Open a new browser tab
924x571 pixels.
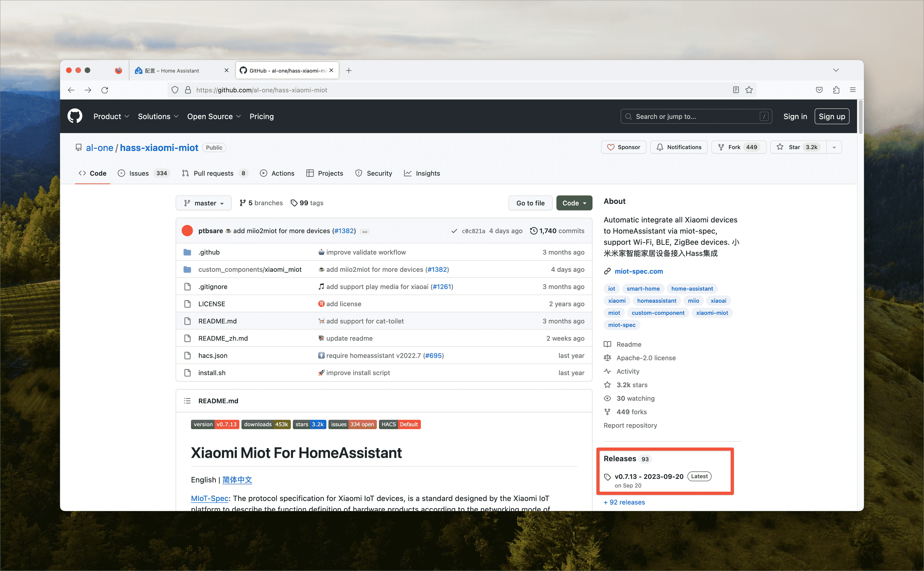coord(349,71)
